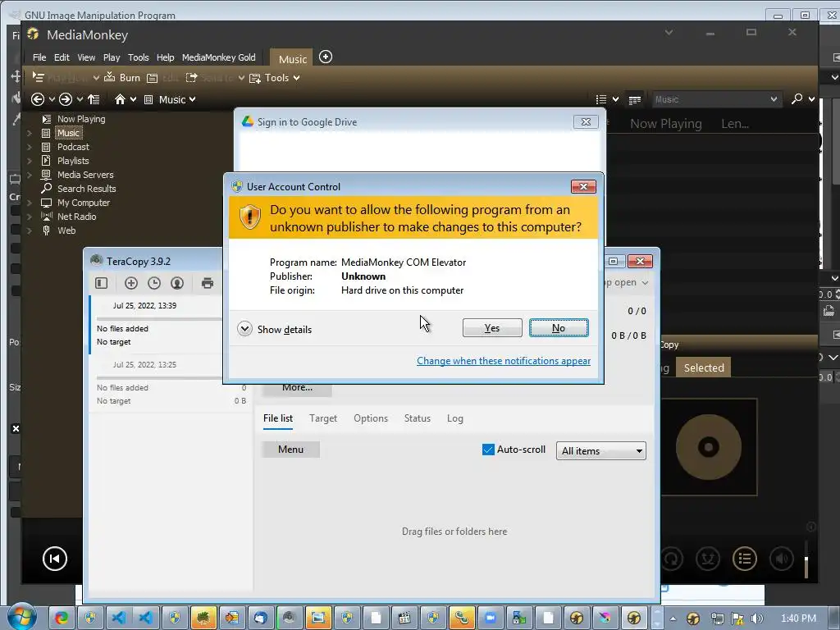840x630 pixels.
Task: Select My Computer in the media tree
Action: point(83,203)
